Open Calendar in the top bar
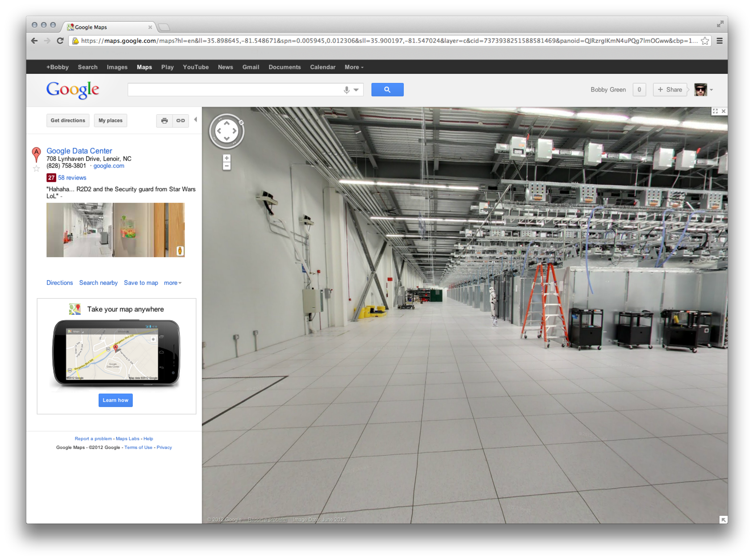This screenshot has width=754, height=560. tap(323, 67)
